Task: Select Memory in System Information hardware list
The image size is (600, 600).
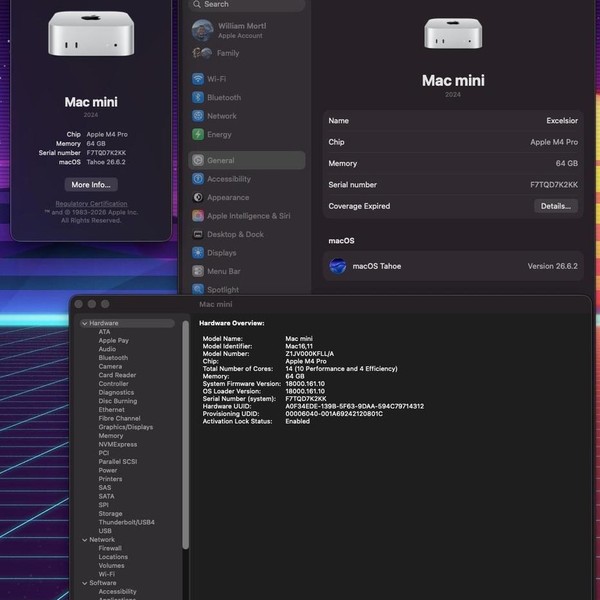Action: 111,436
